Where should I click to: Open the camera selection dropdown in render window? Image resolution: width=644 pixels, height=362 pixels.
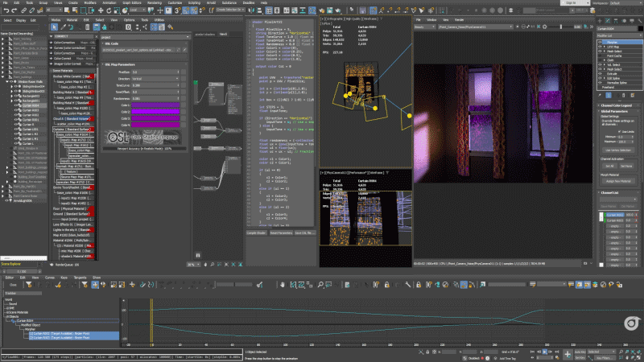[x=476, y=27]
